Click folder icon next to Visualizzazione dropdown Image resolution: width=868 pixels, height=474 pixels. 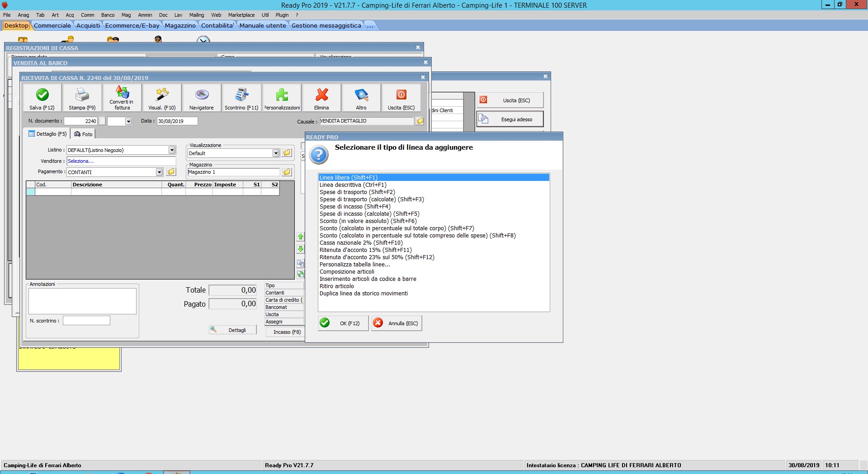(x=287, y=153)
